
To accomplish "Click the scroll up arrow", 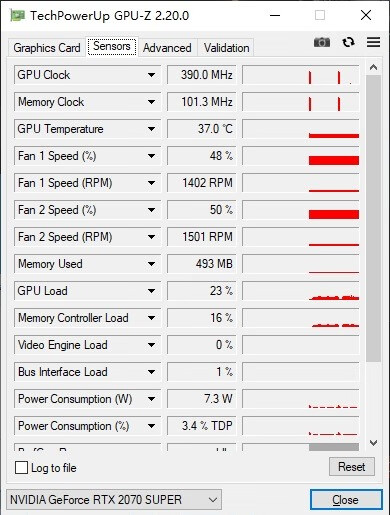I will pyautogui.click(x=373, y=67).
